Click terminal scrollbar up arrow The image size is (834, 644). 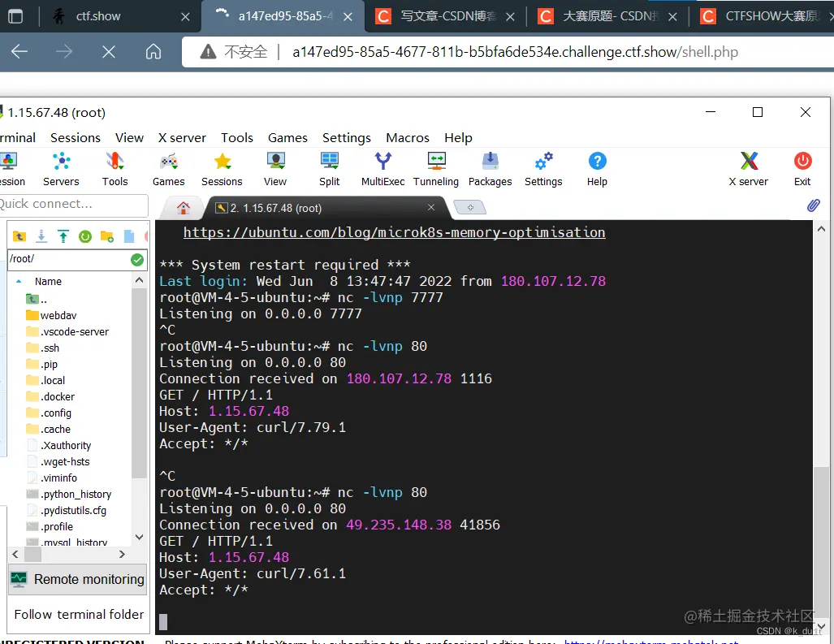pos(821,229)
